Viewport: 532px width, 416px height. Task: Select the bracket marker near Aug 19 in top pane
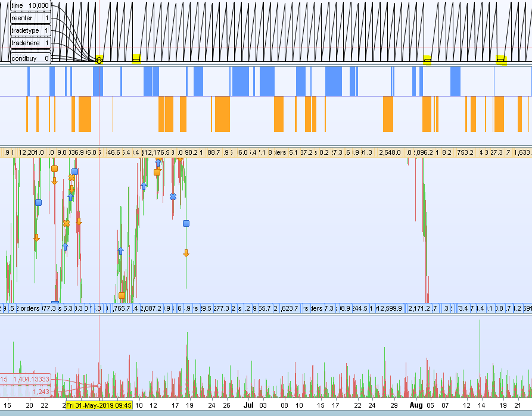(x=500, y=61)
